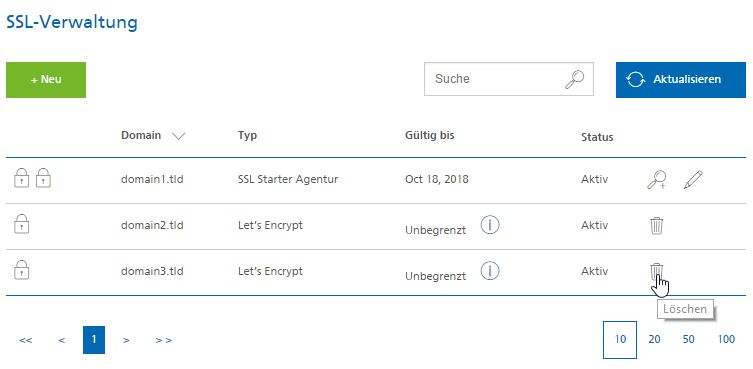This screenshot has height=369, width=753.
Task: Click the padlock icon of domain2.tld
Action: pos(22,224)
